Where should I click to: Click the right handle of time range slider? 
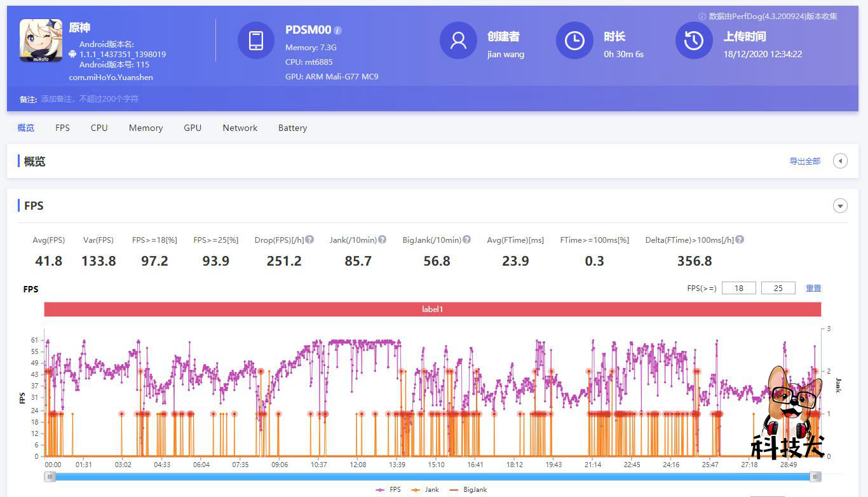click(x=815, y=477)
